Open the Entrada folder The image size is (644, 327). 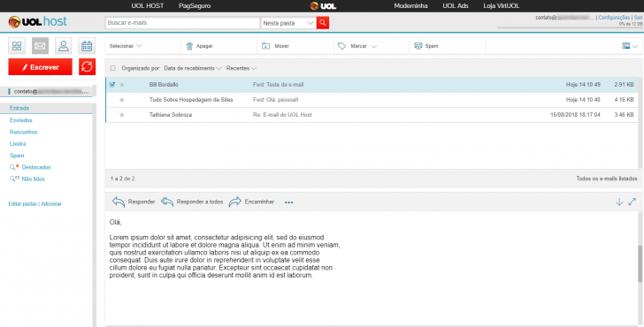[x=19, y=108]
